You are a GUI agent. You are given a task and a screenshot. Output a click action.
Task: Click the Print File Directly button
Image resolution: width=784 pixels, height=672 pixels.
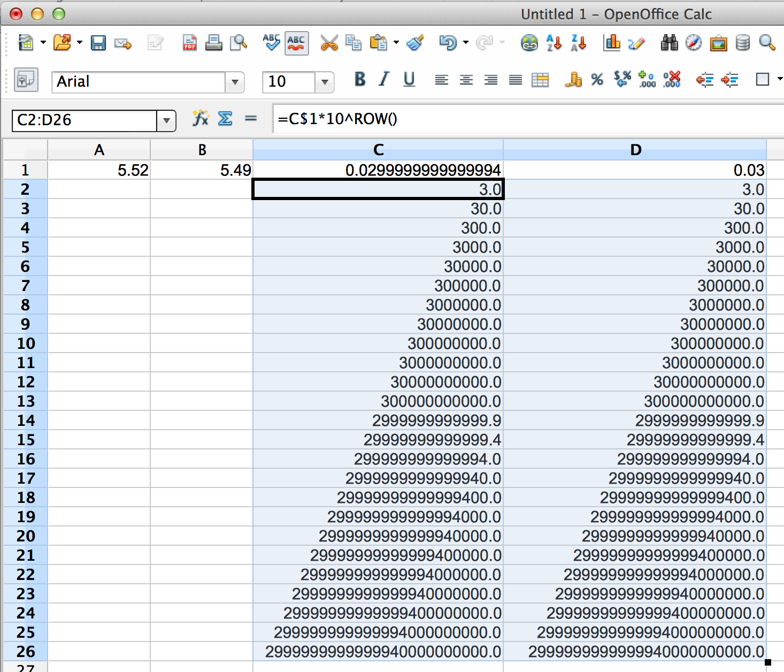tap(214, 43)
